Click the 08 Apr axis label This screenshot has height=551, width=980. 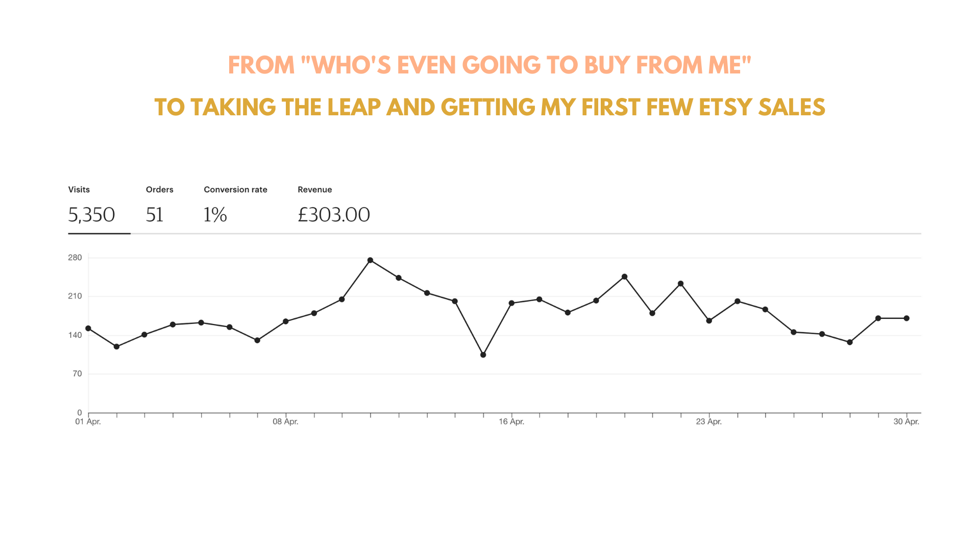285,421
